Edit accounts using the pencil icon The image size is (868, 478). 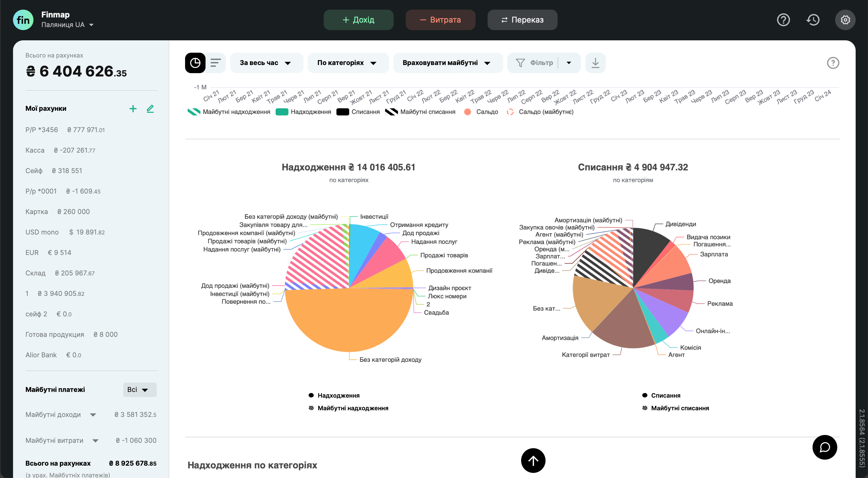click(x=150, y=108)
